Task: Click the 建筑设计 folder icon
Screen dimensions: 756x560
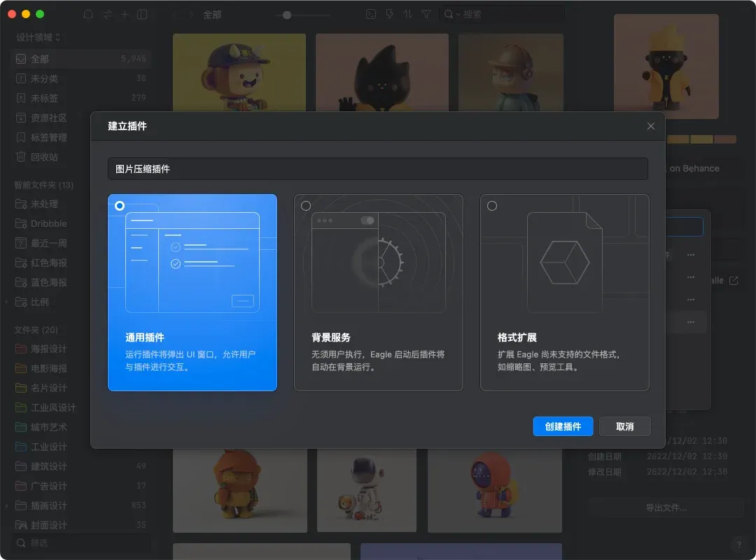Action: click(x=21, y=466)
